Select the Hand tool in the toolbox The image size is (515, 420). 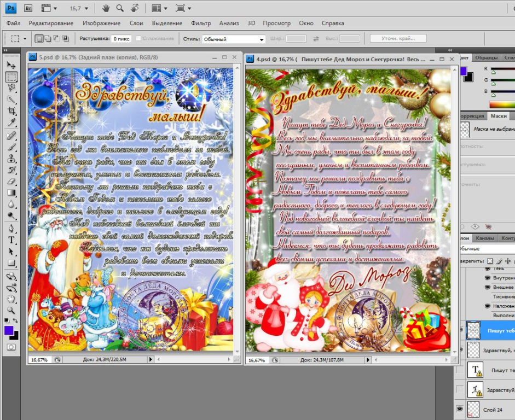[11, 299]
